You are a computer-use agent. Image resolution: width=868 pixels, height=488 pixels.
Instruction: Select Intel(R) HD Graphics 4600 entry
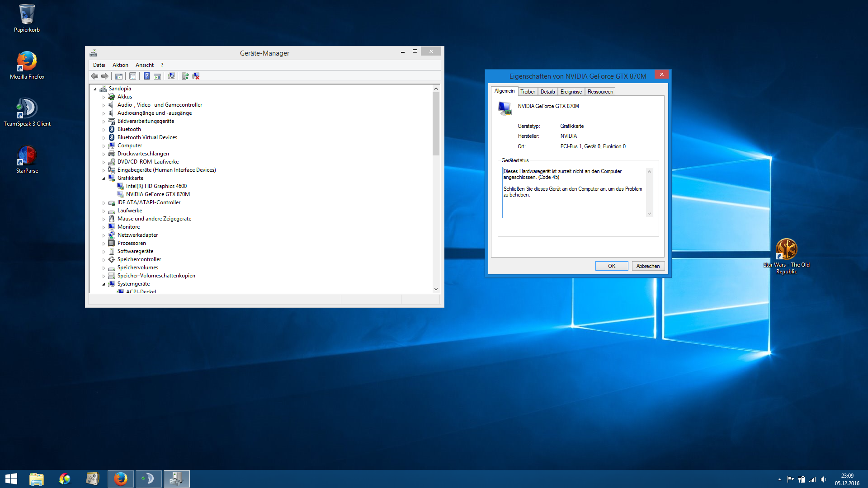point(156,186)
